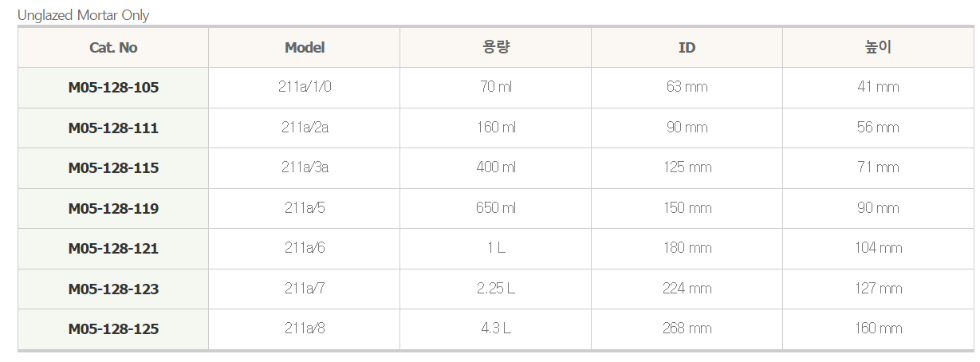Choose catalog number M05-128-121
Screen dimensions: 980x362
[113, 249]
